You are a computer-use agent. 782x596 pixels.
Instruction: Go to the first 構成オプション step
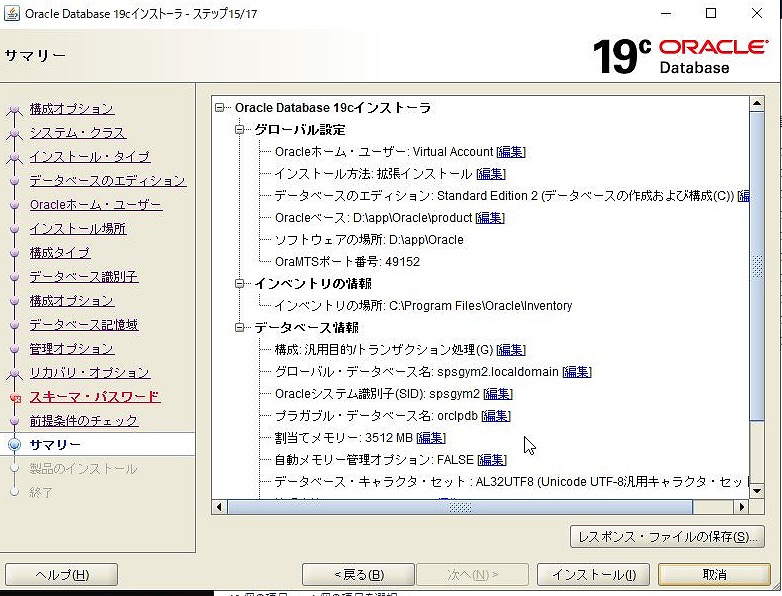coord(72,109)
